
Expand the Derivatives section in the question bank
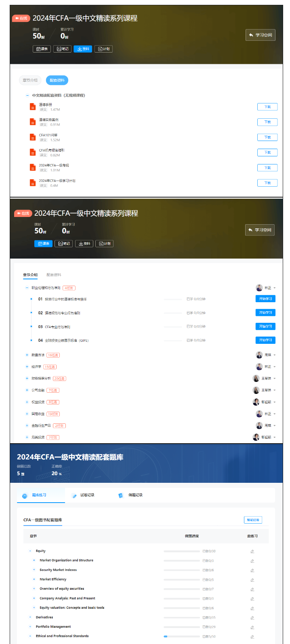(30, 617)
